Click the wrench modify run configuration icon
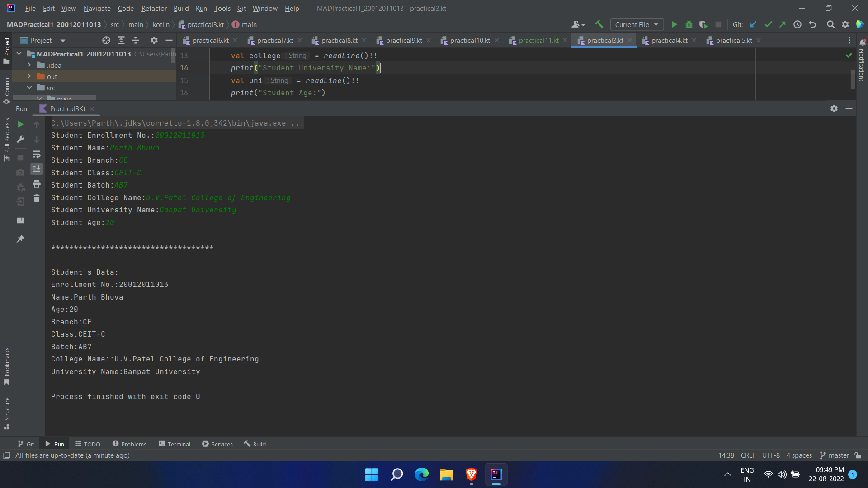Viewport: 868px width, 488px height. [x=20, y=139]
